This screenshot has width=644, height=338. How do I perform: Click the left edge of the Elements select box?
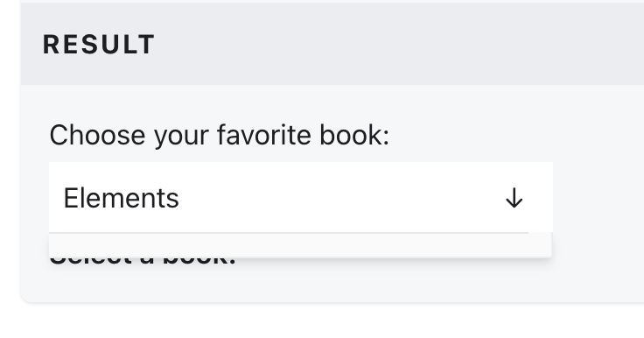pos(52,197)
